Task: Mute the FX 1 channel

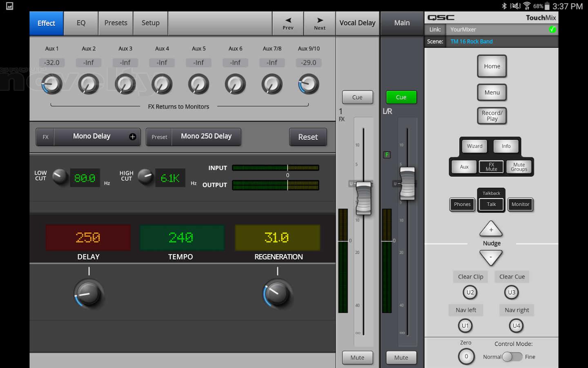Action: tap(357, 357)
